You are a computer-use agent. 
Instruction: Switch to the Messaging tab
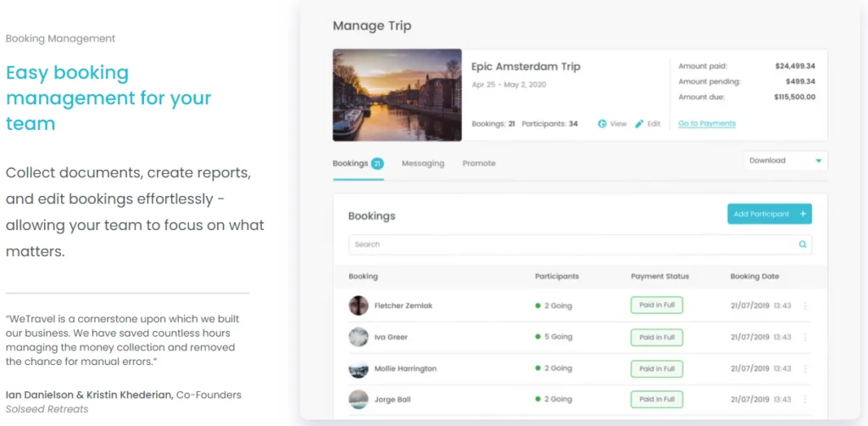click(x=423, y=164)
